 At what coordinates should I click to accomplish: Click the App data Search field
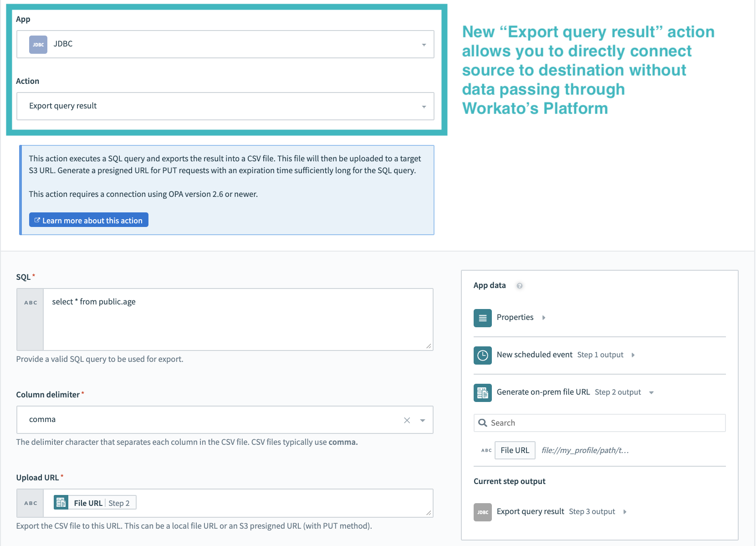pos(599,423)
